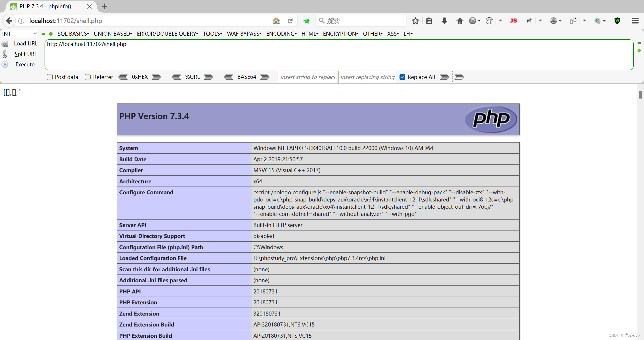Click the grey globe extension icon

click(x=472, y=21)
